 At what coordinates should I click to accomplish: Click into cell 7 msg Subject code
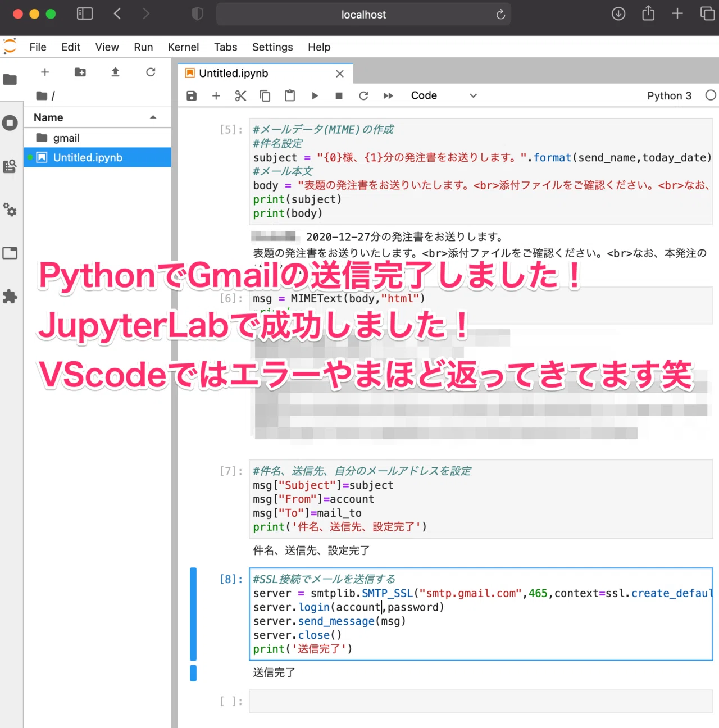coord(481,499)
